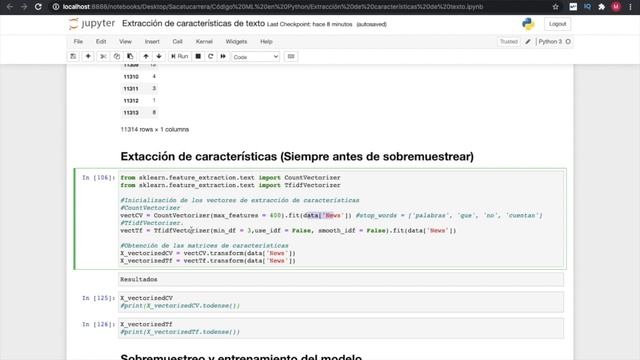
Task: Bookmark the page with the star icon
Action: pos(556,7)
